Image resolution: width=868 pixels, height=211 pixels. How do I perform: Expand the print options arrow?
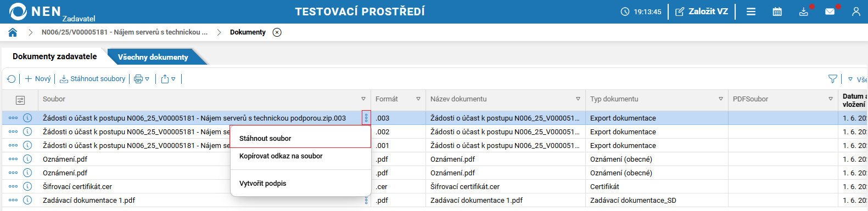tap(147, 79)
